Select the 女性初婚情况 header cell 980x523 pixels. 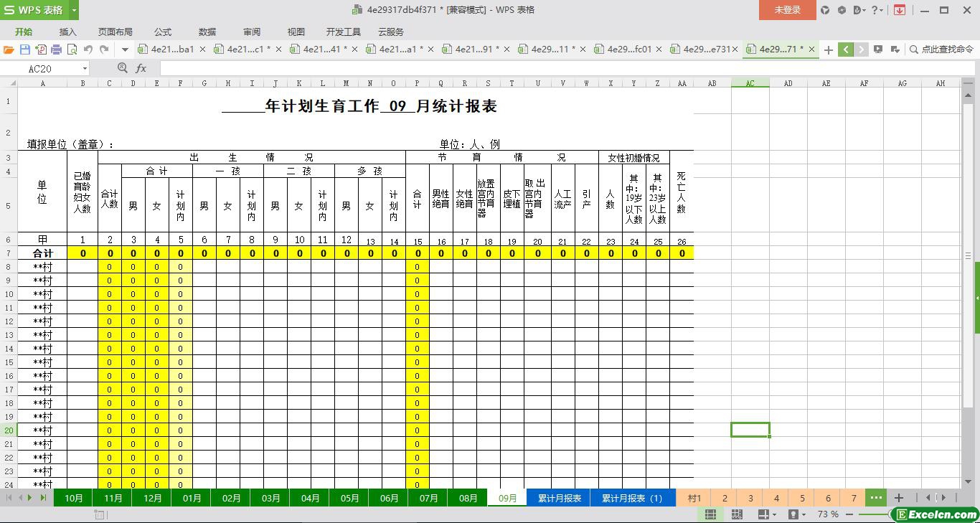click(633, 158)
